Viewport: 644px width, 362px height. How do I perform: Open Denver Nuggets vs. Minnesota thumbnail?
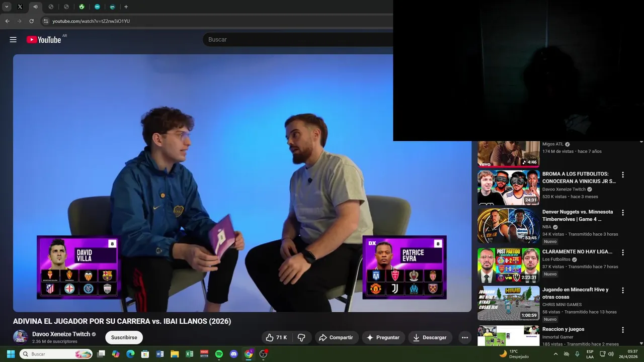[508, 226]
